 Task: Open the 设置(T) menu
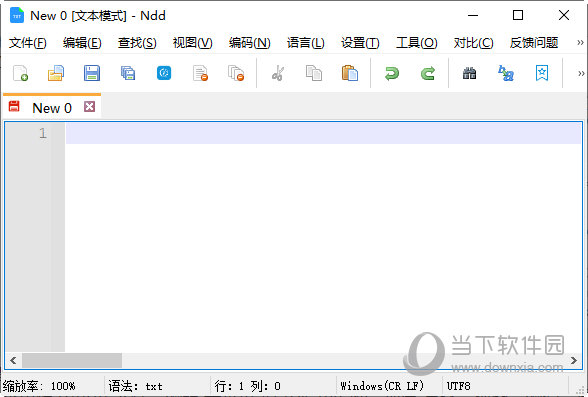(x=360, y=43)
